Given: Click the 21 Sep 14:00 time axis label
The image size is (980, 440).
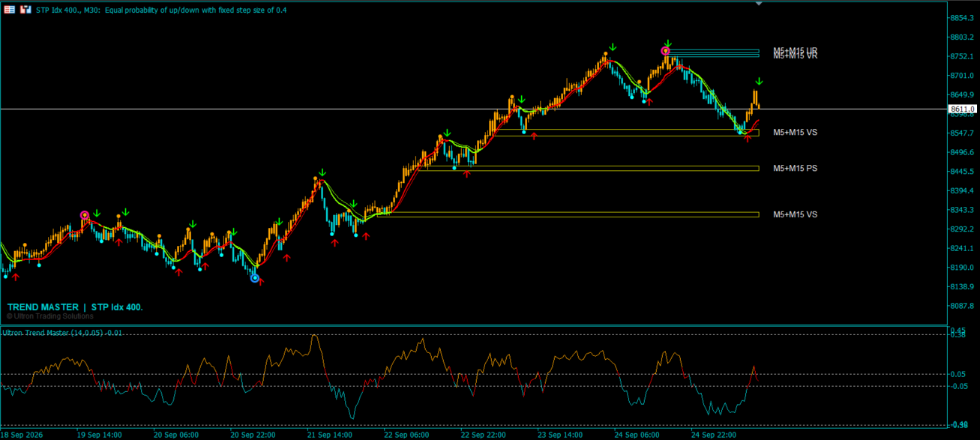Looking at the screenshot, I should click(329, 434).
